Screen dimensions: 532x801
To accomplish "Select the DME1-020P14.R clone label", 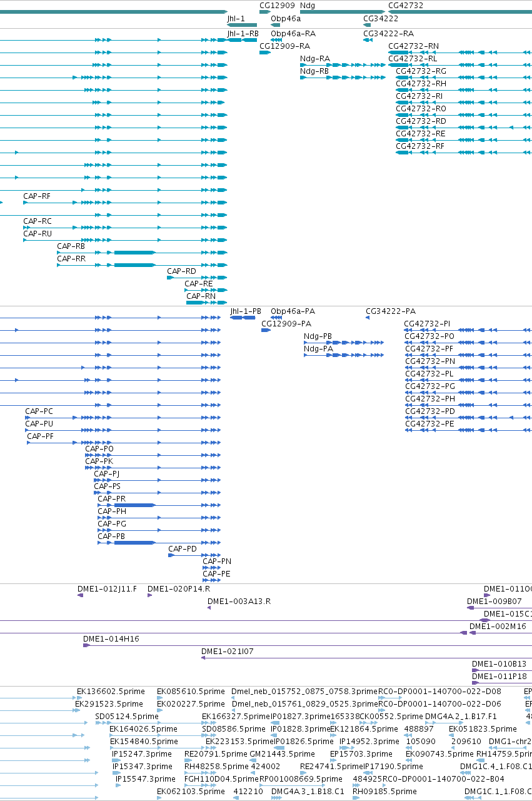I will pyautogui.click(x=179, y=589).
